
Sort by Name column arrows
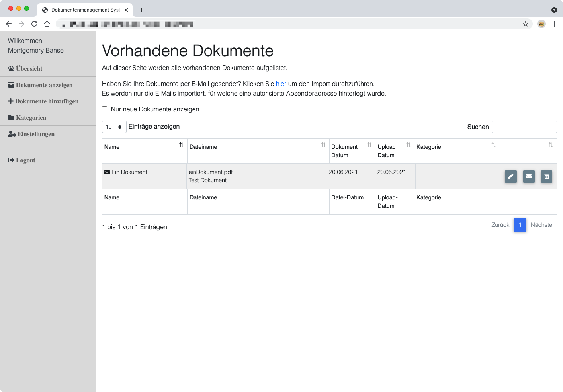(181, 145)
